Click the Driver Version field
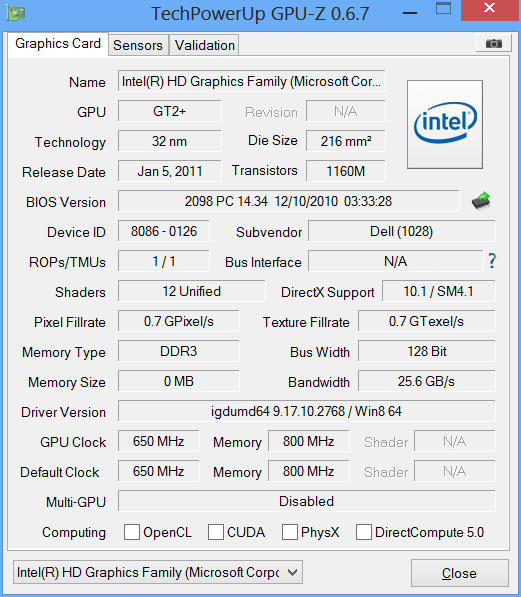Screen dimensions: 521x597 pos(307,411)
